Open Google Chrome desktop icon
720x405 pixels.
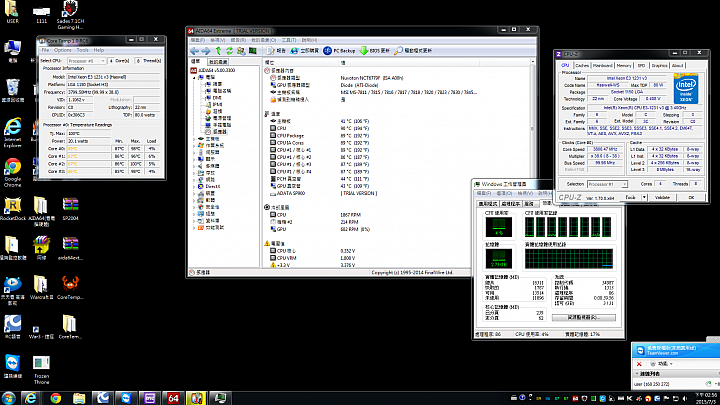[13, 173]
